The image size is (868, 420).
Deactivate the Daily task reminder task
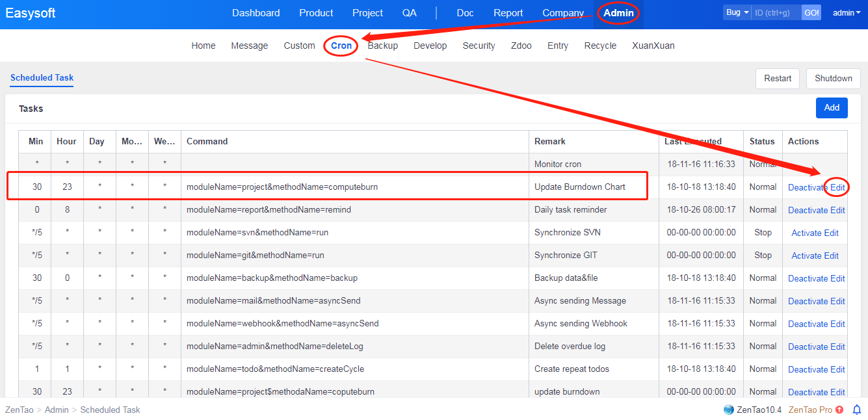tap(808, 210)
